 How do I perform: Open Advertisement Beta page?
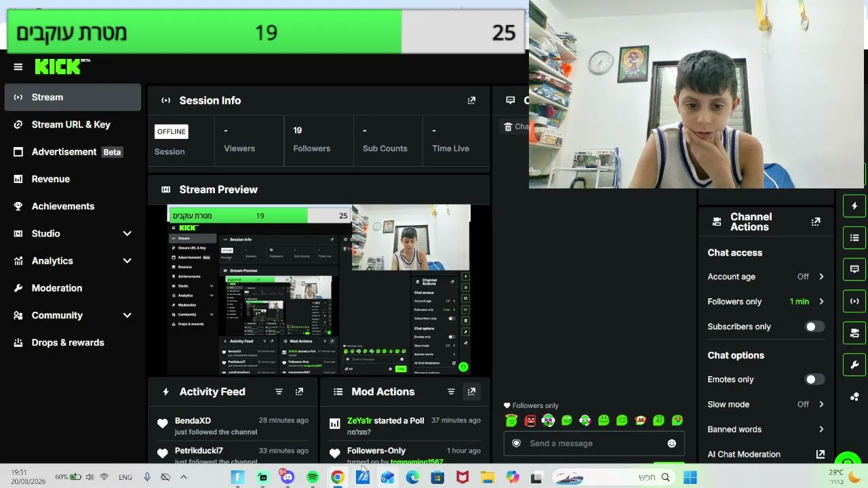(x=73, y=152)
